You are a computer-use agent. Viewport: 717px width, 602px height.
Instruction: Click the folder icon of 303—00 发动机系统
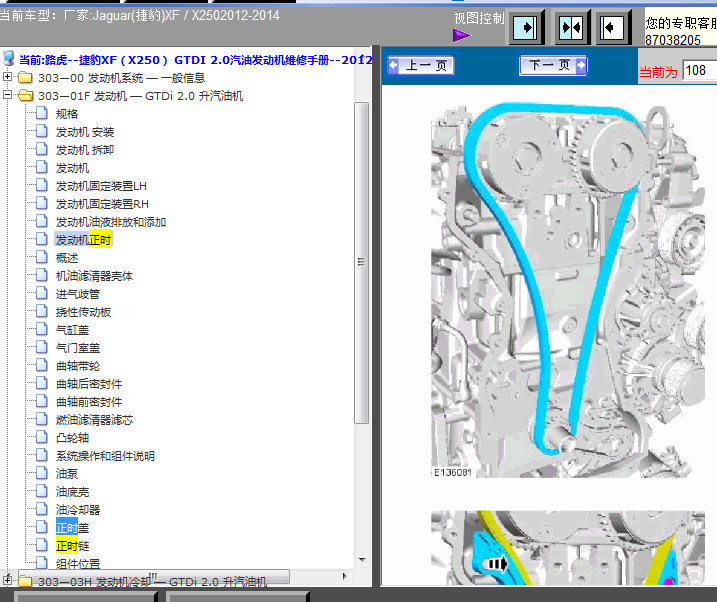(25, 77)
